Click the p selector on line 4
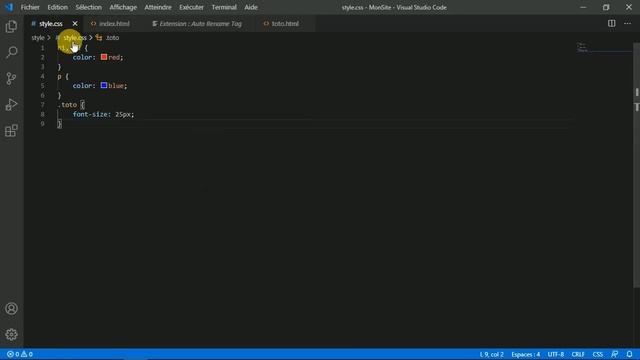 coord(60,77)
